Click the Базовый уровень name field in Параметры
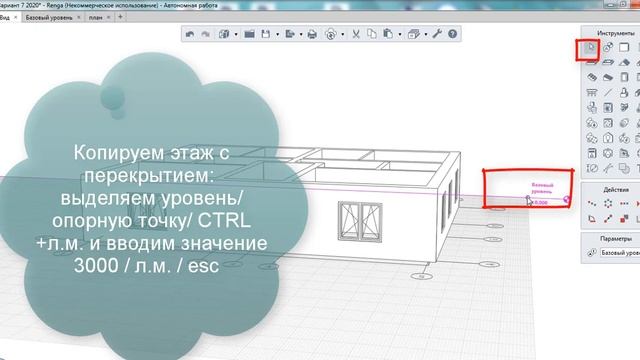Screen dimensions: 640x360 pos(620,253)
